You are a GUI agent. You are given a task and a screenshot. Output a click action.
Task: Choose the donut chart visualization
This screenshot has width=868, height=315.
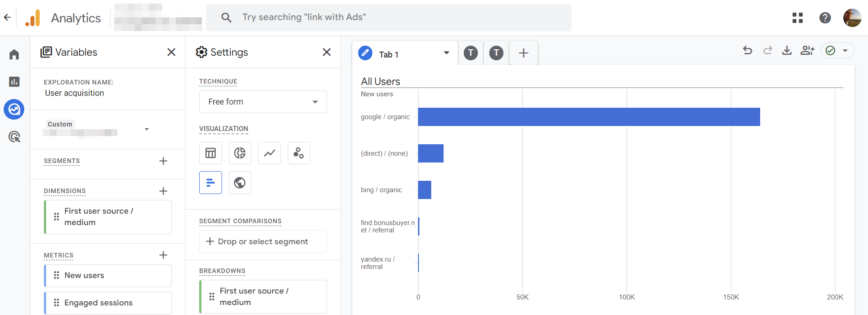coord(240,153)
